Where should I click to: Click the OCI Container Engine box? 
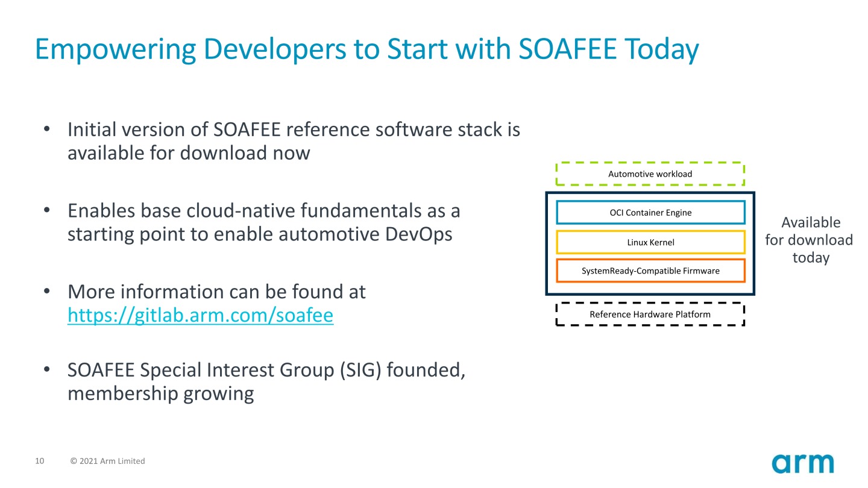pyautogui.click(x=650, y=213)
